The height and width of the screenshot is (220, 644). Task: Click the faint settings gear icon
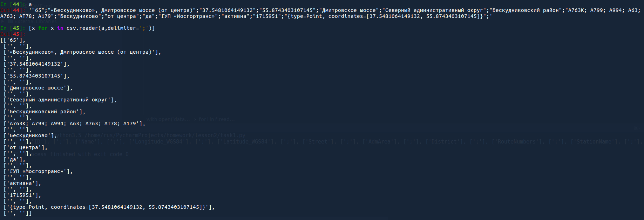click(x=636, y=128)
